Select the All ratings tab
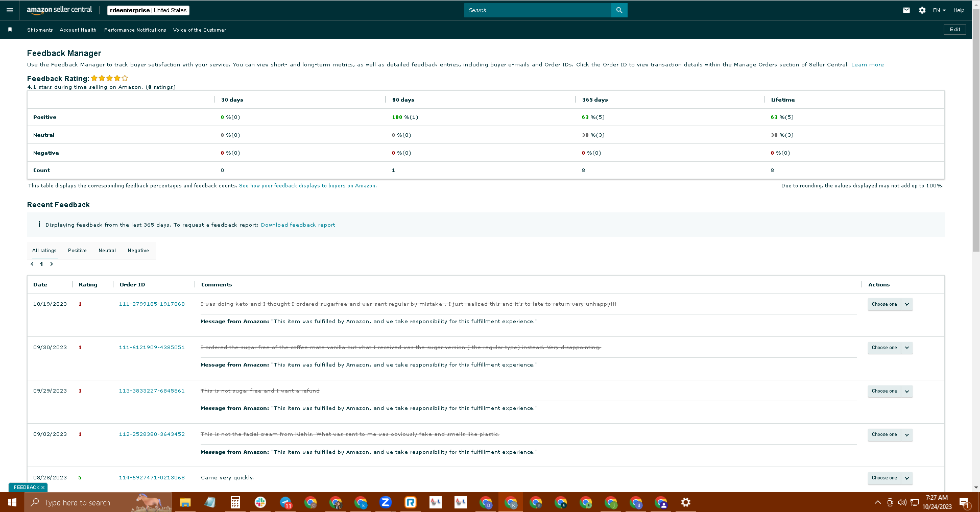 coord(44,251)
